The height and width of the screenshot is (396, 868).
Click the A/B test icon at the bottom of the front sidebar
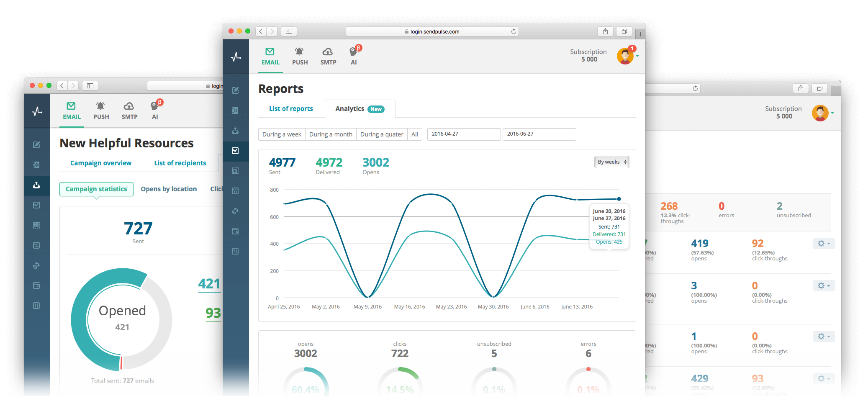pyautogui.click(x=235, y=251)
